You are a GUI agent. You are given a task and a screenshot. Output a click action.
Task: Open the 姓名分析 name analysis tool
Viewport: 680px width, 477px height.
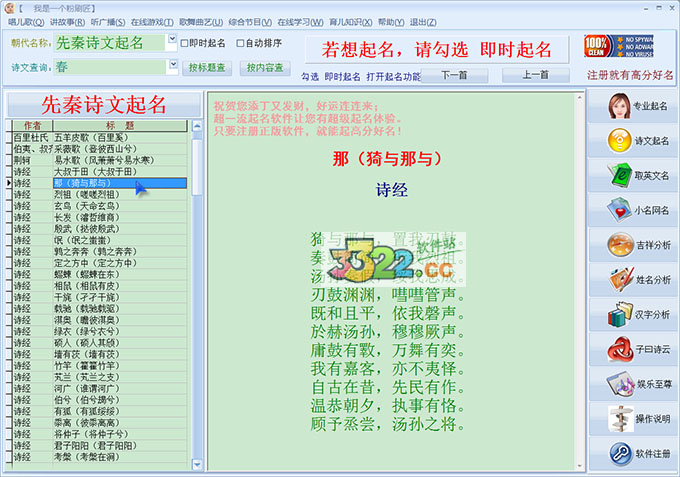point(633,280)
